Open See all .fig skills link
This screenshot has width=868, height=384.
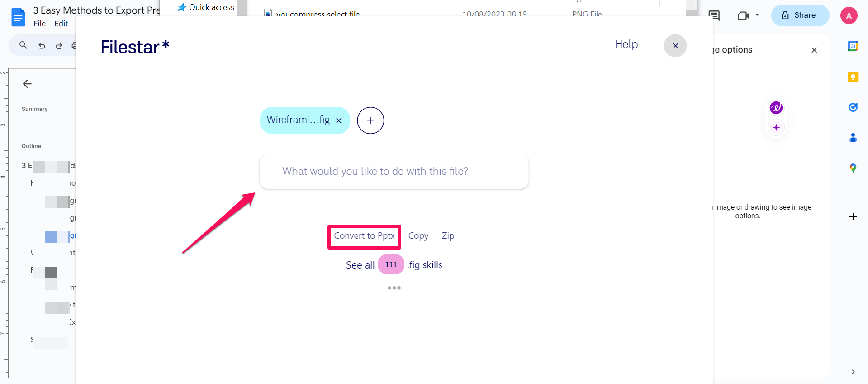point(394,265)
